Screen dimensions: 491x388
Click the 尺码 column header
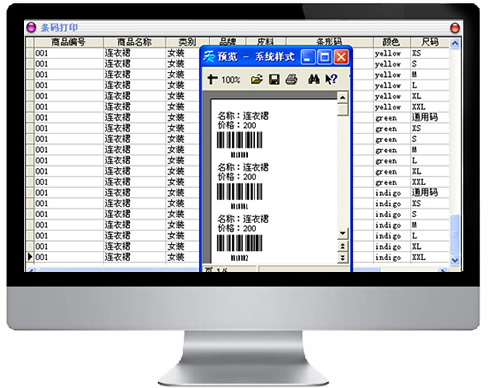(x=430, y=42)
